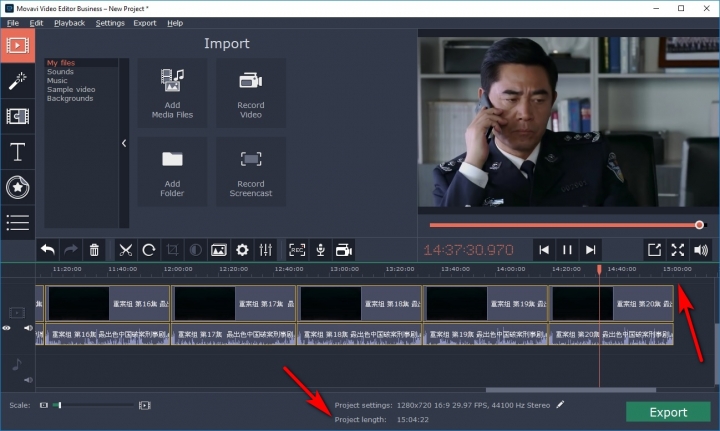Click the zoom-in scale icon
The image size is (720, 431).
click(x=145, y=405)
